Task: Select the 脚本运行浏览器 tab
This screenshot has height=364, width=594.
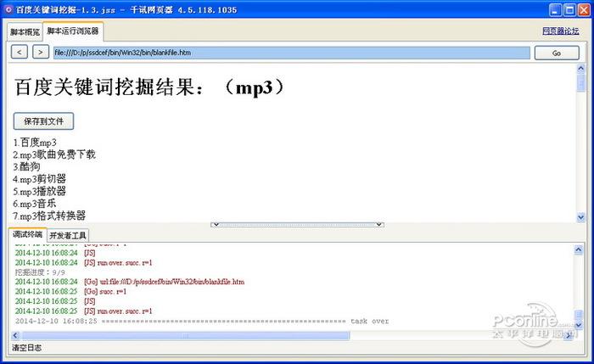Action: click(x=73, y=31)
